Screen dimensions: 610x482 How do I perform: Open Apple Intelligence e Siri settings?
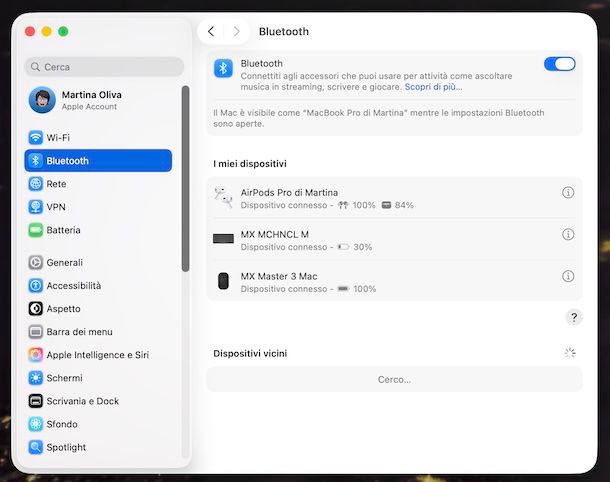pyautogui.click(x=98, y=355)
